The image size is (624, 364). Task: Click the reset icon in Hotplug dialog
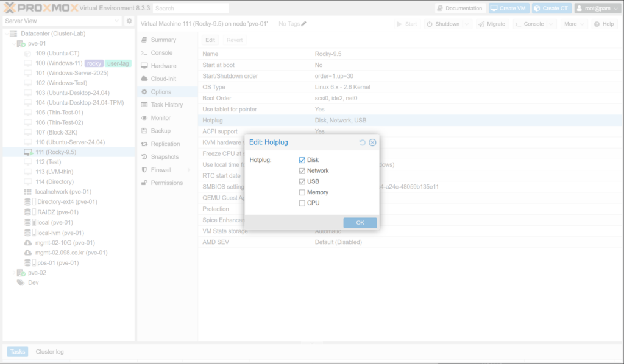363,142
